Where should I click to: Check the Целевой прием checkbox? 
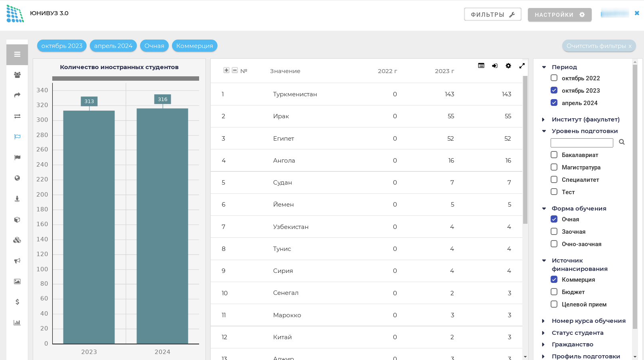click(554, 304)
